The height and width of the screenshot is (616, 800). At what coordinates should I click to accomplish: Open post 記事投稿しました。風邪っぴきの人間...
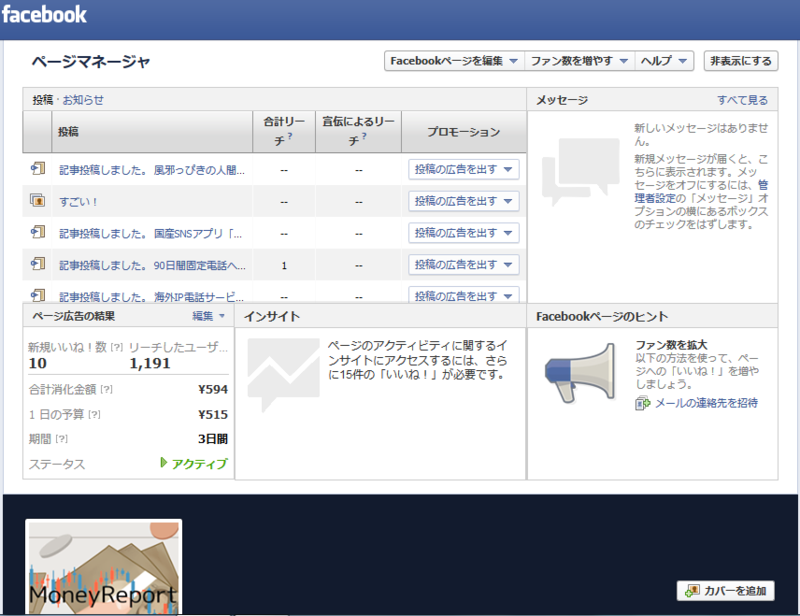(152, 170)
